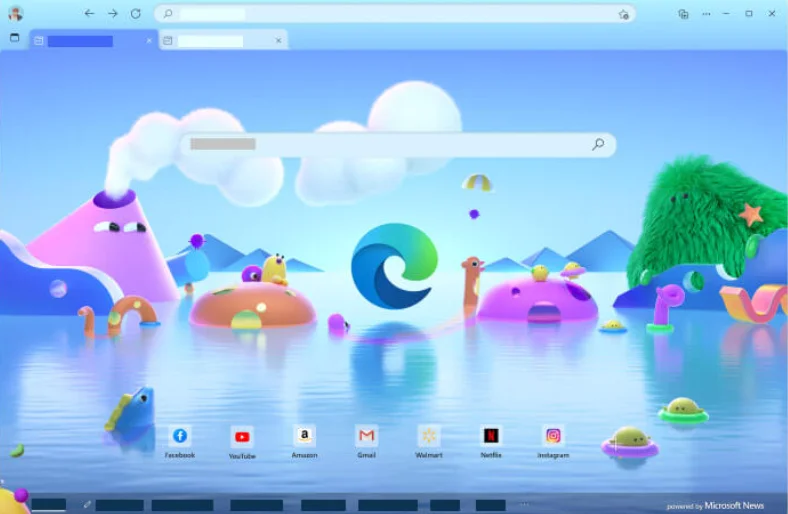788x514 pixels.
Task: Open the Settings and more menu
Action: pyautogui.click(x=706, y=14)
